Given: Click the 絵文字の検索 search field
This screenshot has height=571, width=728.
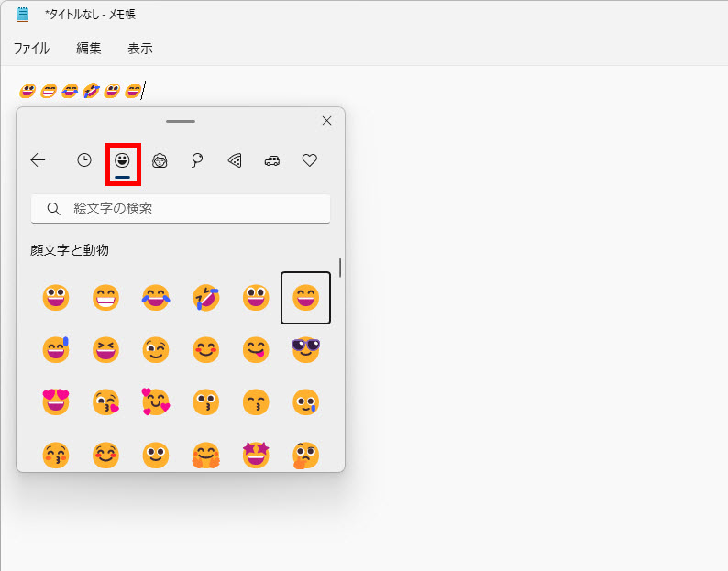Looking at the screenshot, I should tap(181, 209).
